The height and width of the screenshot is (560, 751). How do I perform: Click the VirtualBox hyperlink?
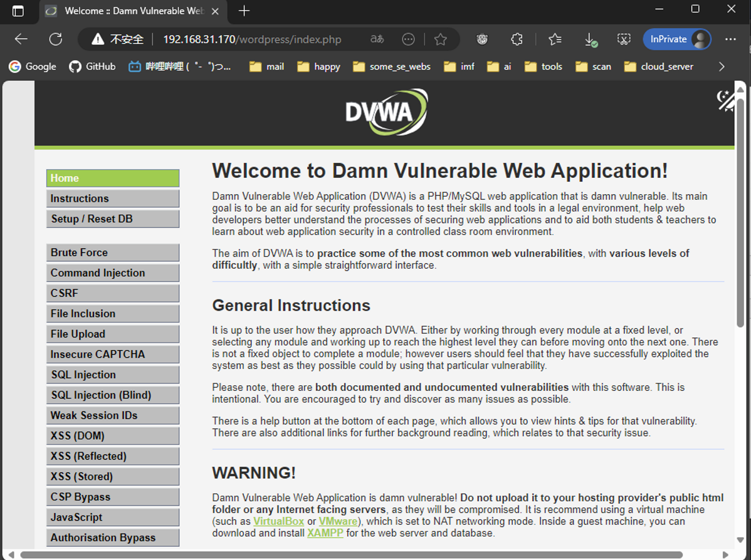point(278,521)
